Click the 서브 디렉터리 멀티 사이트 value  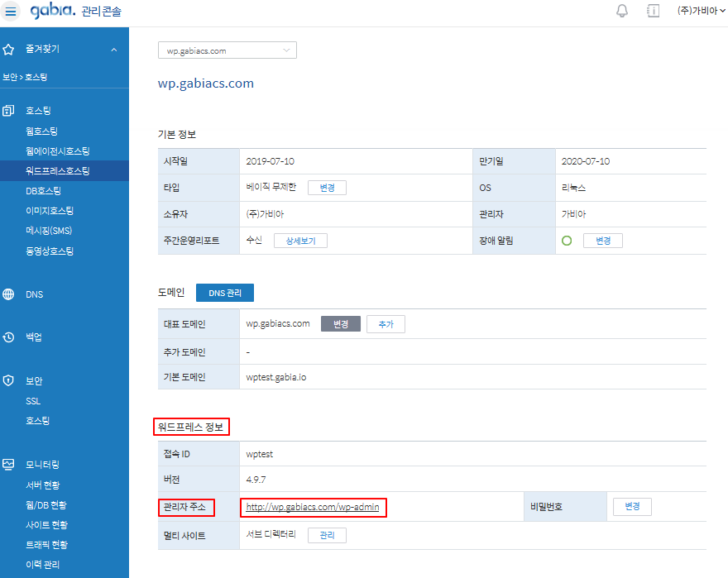pos(271,535)
